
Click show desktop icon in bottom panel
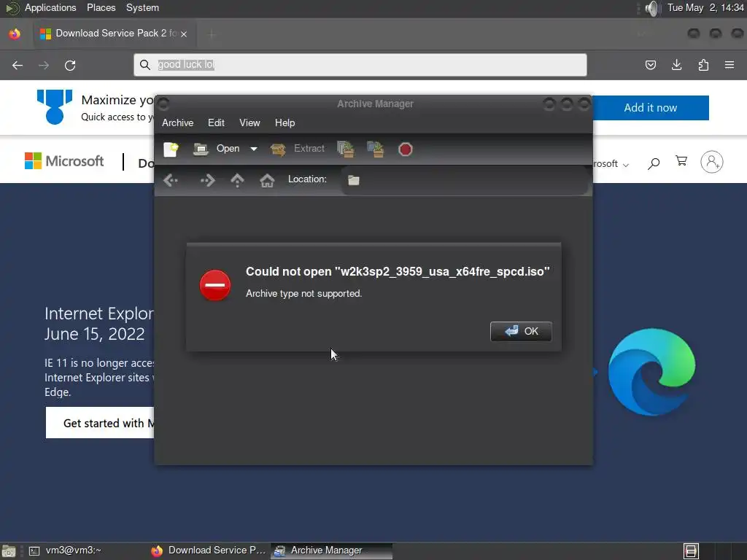pos(9,551)
